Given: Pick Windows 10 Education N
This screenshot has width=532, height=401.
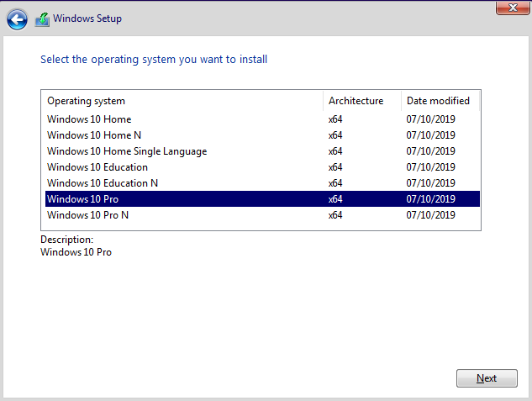Looking at the screenshot, I should (x=262, y=183).
